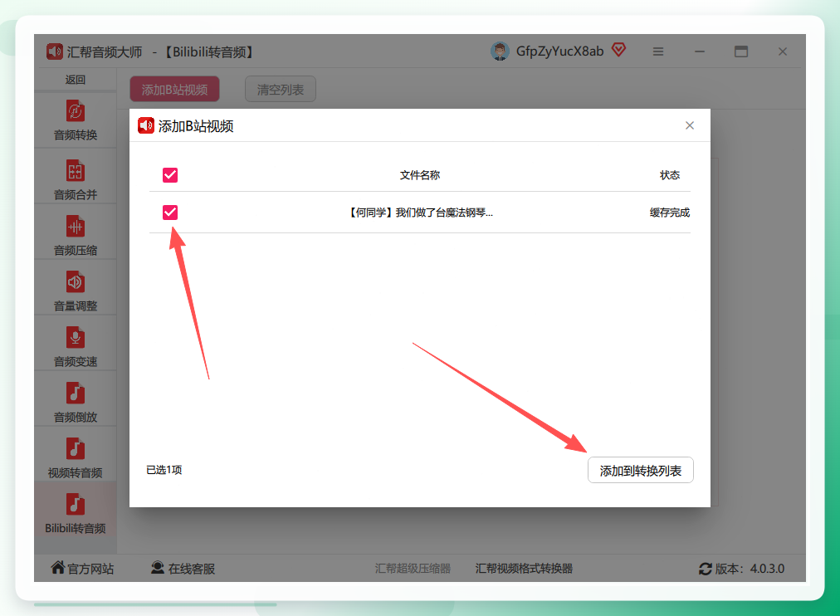Viewport: 840px width, 616px height.
Task: Click the 清空列表 button
Action: [x=281, y=90]
